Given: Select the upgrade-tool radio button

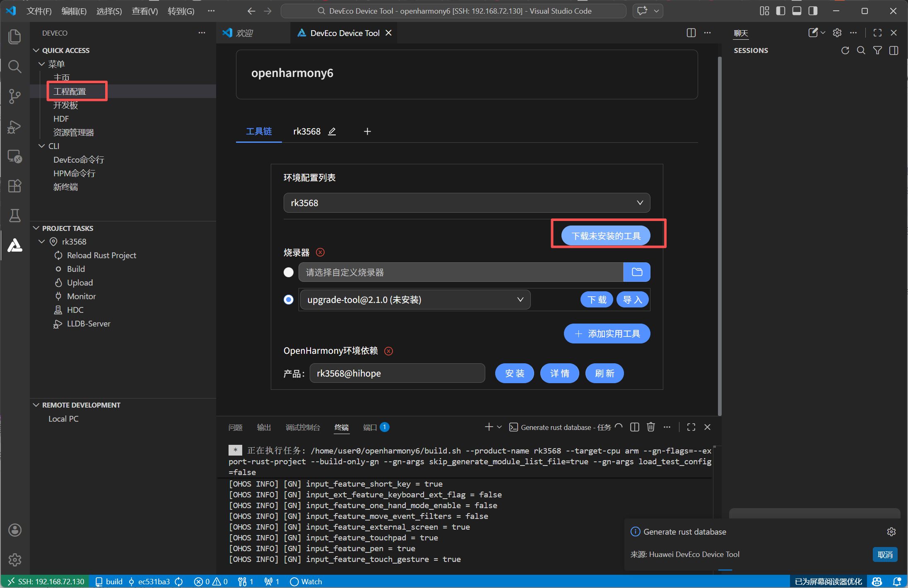Looking at the screenshot, I should tap(289, 300).
